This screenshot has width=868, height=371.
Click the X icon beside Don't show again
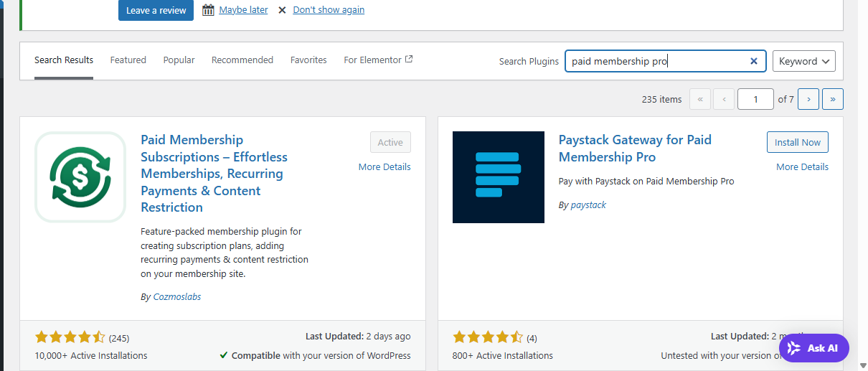[x=282, y=10]
